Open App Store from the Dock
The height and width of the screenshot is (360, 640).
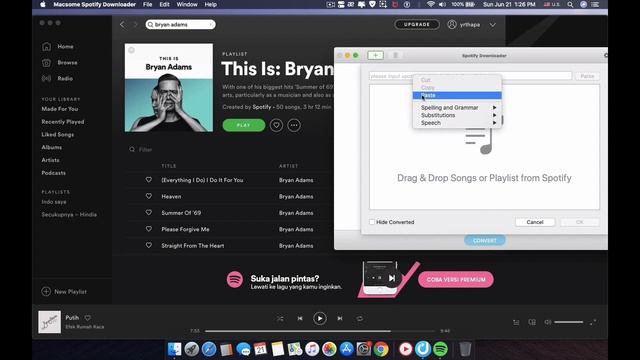346,349
